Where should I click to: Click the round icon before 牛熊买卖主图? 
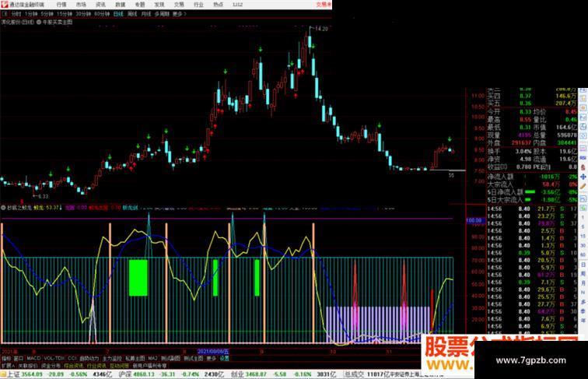[39, 22]
